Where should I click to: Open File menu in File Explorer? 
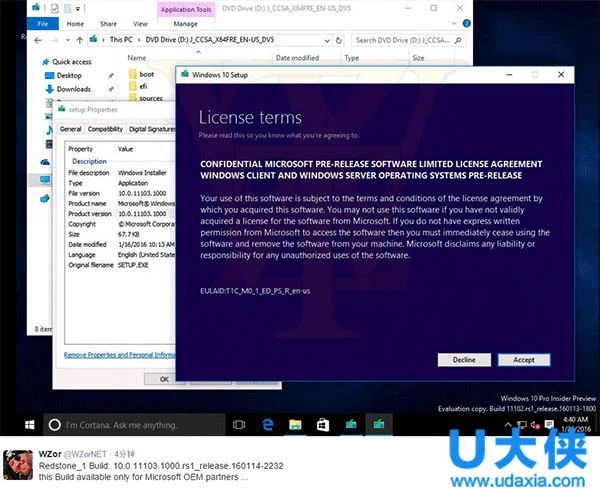tap(43, 24)
